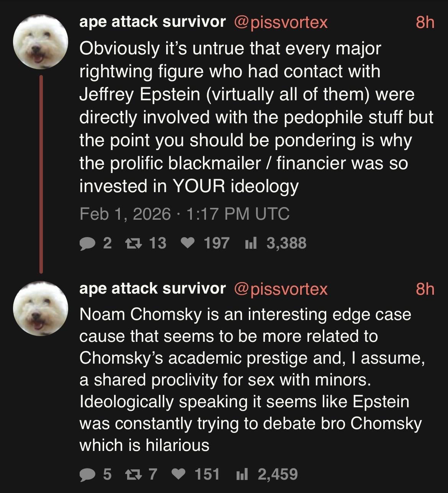
Task: Click the 8h time on the second tweet
Action: pyautogui.click(x=425, y=289)
